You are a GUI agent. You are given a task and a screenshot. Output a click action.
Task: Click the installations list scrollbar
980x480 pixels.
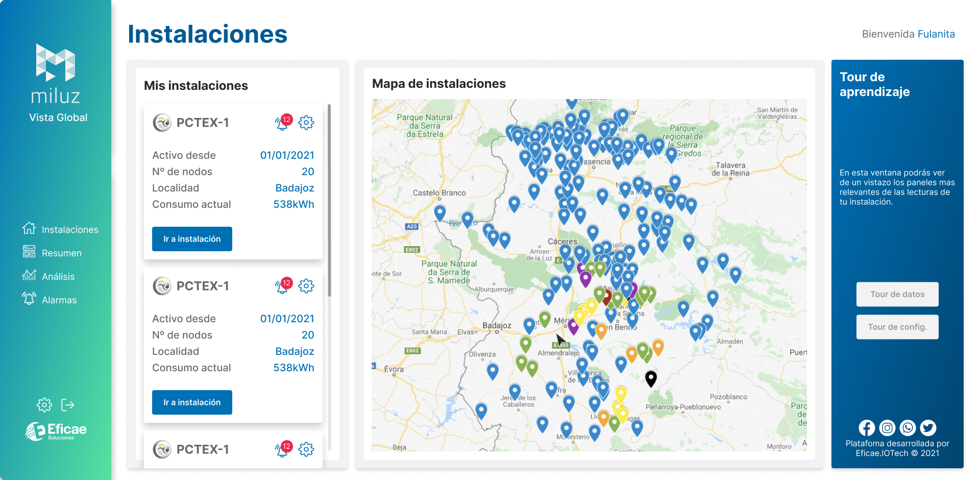[329, 200]
